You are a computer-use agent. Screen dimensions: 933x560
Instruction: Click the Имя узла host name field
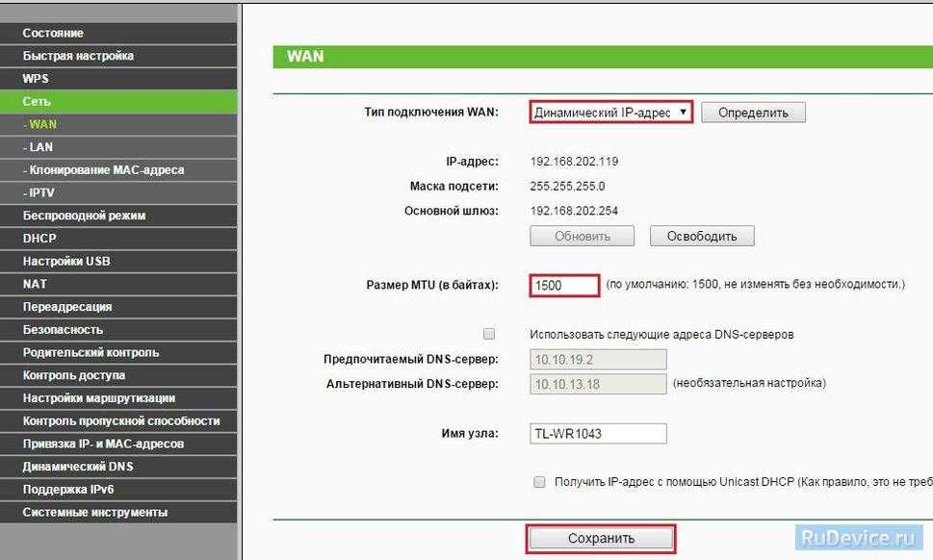[x=598, y=434]
